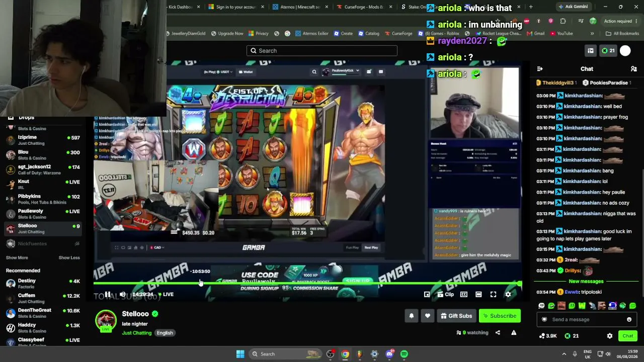Create a Clip of the stream
Screen dimensions: 644x362
(446, 294)
